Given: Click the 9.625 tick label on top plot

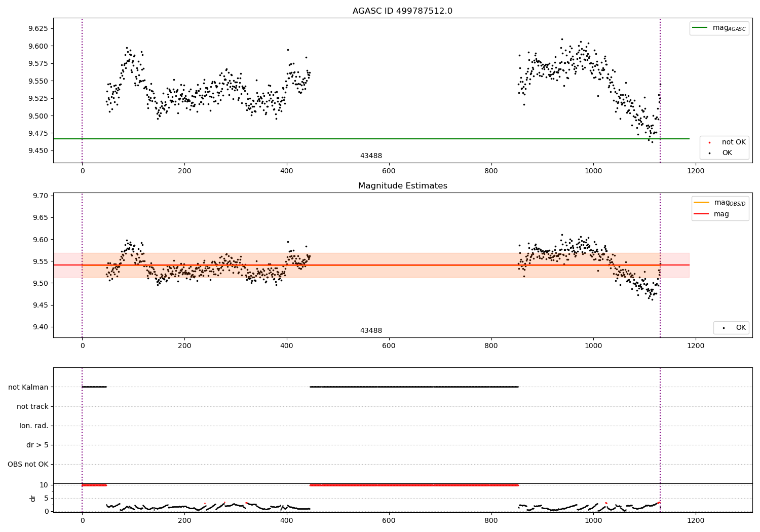Looking at the screenshot, I should pyautogui.click(x=38, y=28).
